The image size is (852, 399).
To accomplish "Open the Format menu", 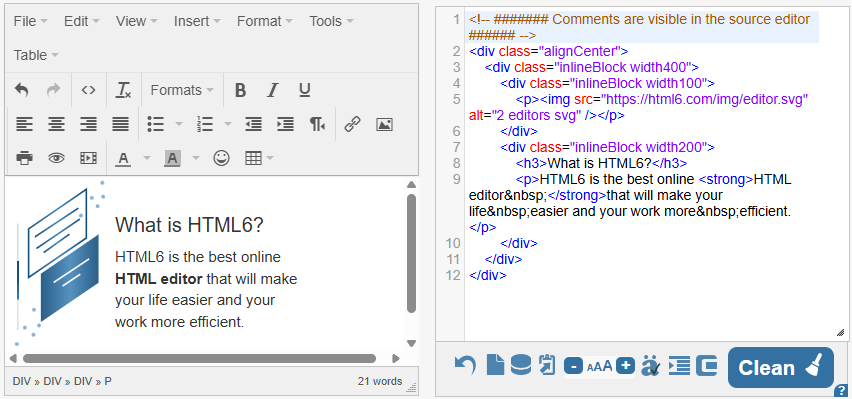I will click(265, 21).
